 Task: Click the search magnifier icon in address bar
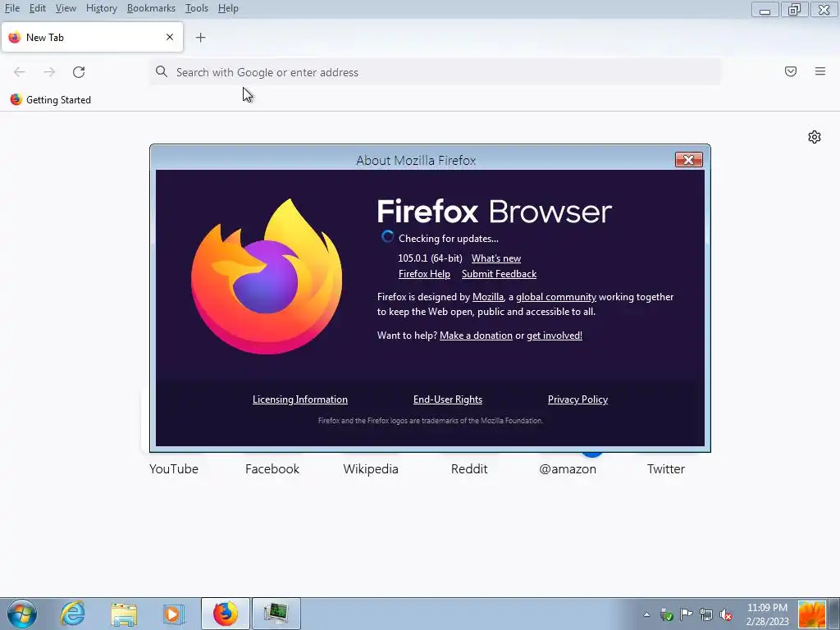point(162,72)
